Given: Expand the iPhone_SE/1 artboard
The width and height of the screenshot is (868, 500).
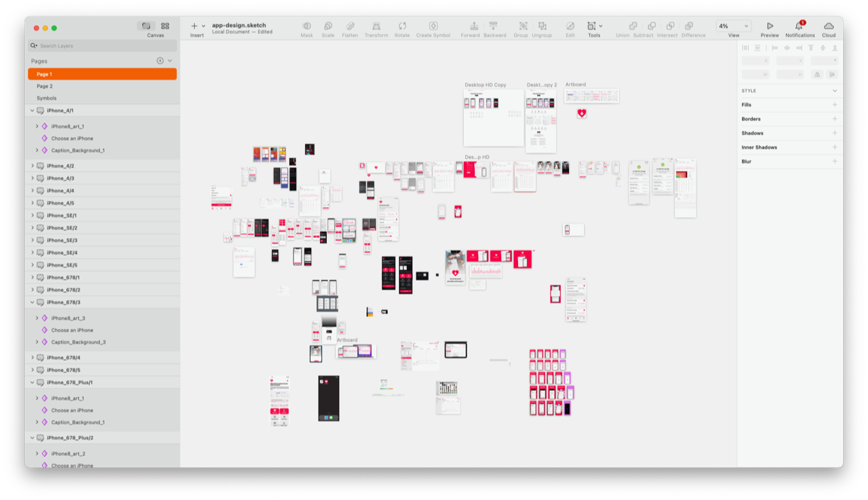Looking at the screenshot, I should [x=32, y=216].
